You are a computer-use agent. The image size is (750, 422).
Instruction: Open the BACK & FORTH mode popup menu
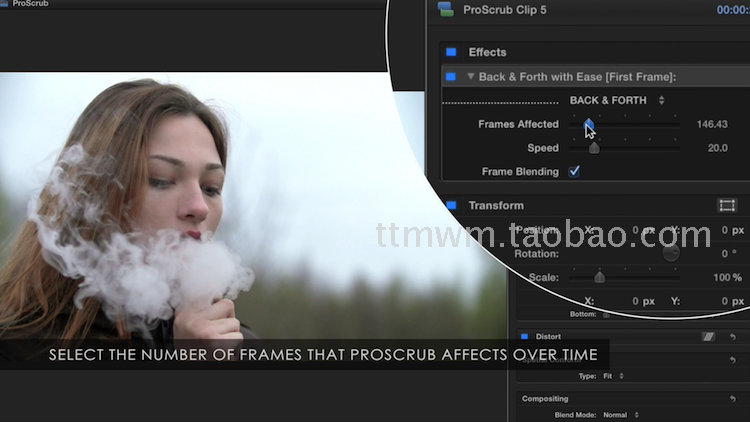(617, 100)
